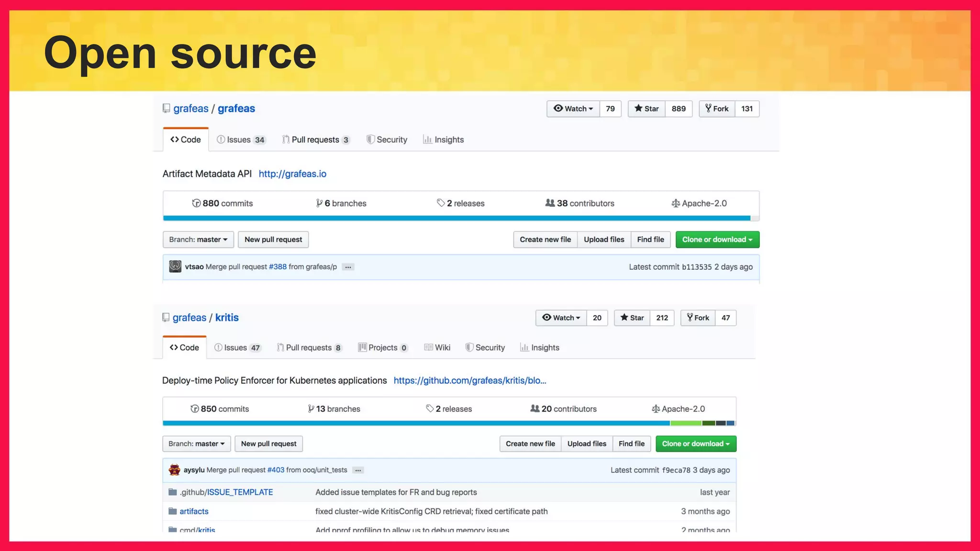The height and width of the screenshot is (551, 980).
Task: Open the Watch dropdown for grafeas/kritis
Action: 561,318
